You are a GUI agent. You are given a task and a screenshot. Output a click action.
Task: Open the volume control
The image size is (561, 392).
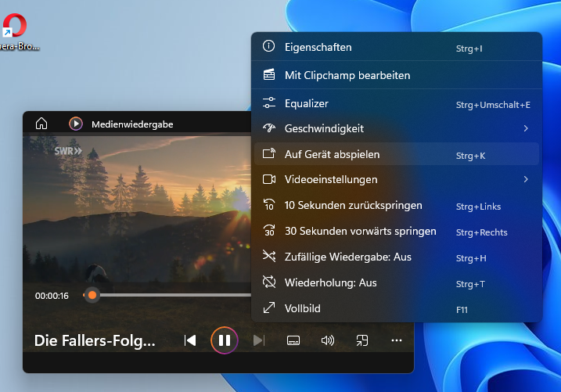point(328,340)
